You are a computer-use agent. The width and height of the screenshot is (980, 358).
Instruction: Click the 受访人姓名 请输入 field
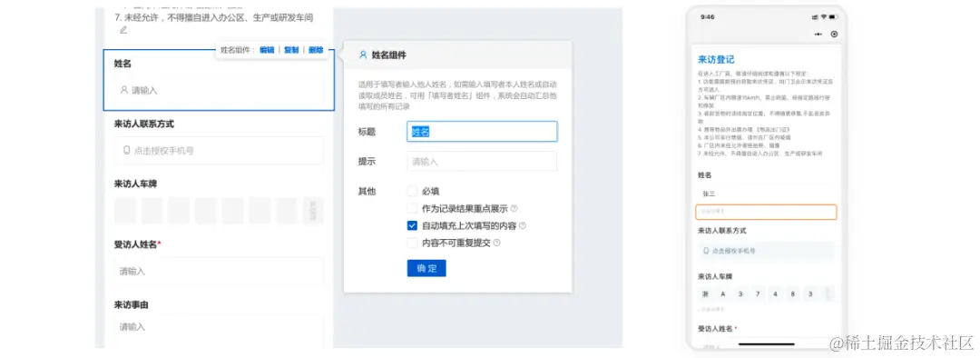(219, 272)
